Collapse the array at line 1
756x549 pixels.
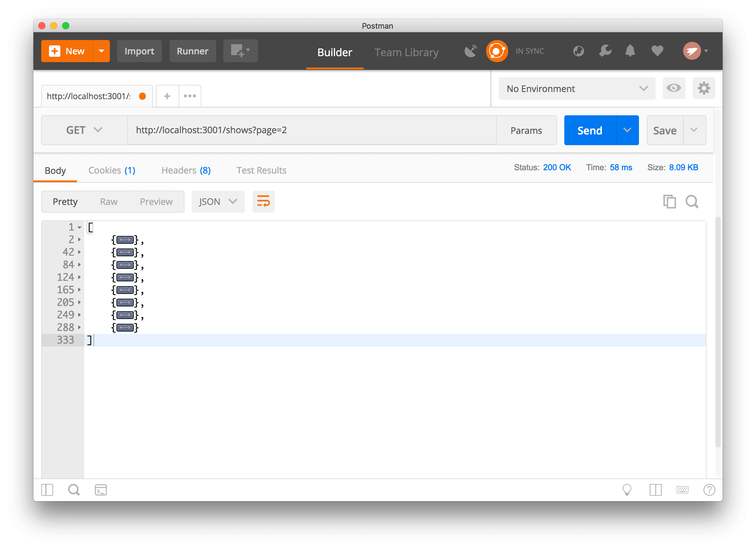coord(79,228)
